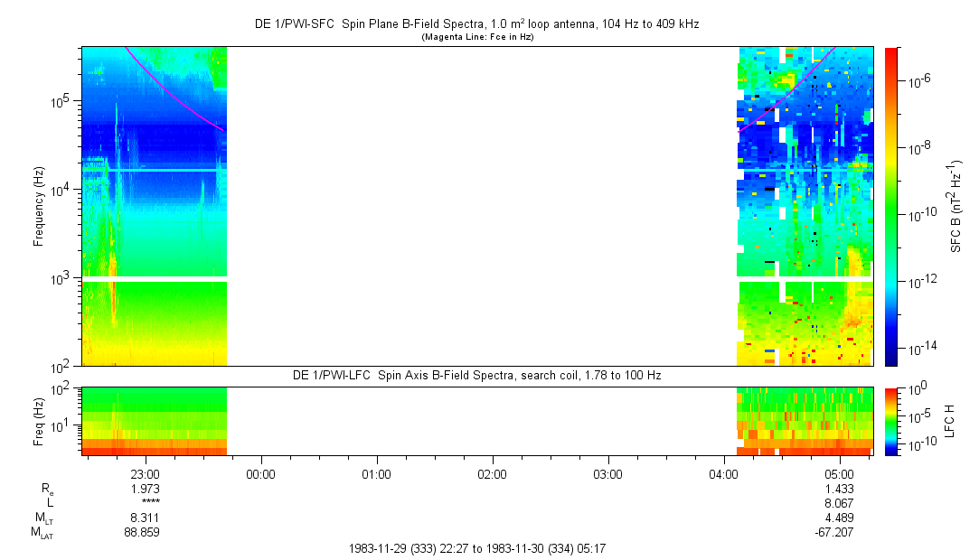979x560 pixels.
Task: Click the 10-6 tick on SFC B colorbar
Action: click(918, 79)
